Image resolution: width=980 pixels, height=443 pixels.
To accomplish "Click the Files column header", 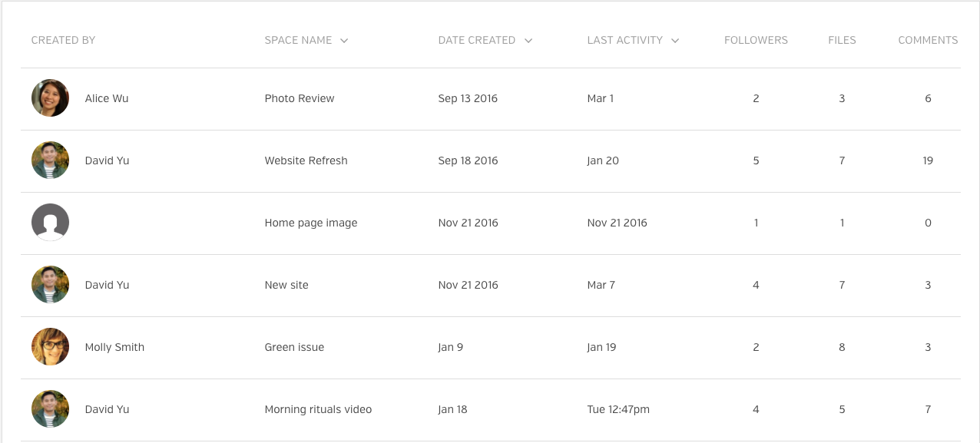I will pos(842,40).
